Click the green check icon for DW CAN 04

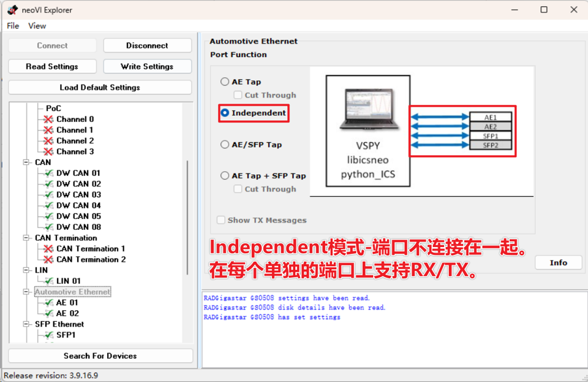[x=49, y=205]
